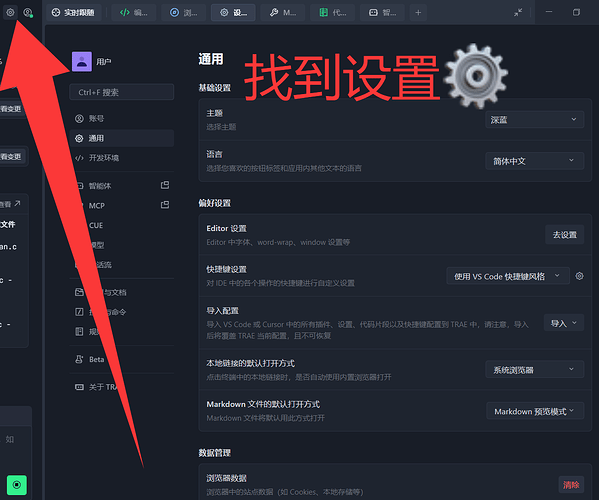The image size is (599, 500).
Task: Click gear icon beside keybinding dropdown
Action: (579, 276)
